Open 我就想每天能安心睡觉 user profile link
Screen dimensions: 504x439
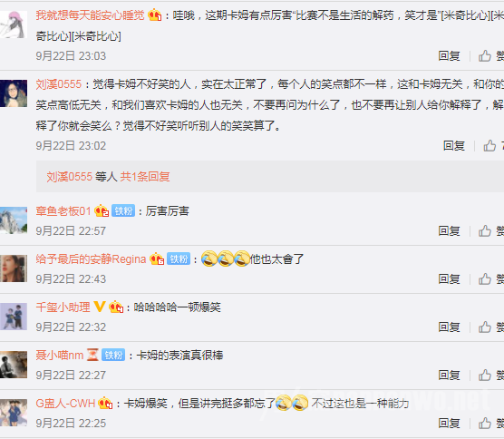point(91,15)
